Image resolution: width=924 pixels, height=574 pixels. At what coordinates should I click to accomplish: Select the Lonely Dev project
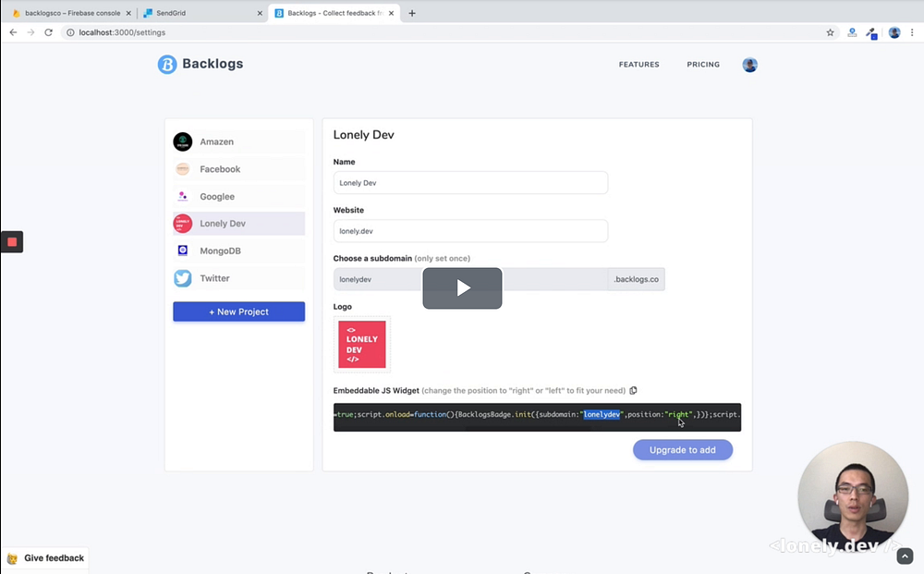[x=238, y=224]
